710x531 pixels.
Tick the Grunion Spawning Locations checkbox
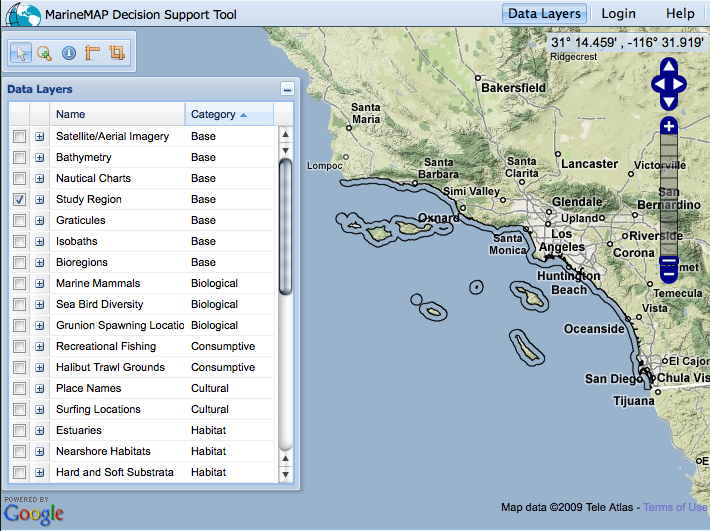[19, 325]
